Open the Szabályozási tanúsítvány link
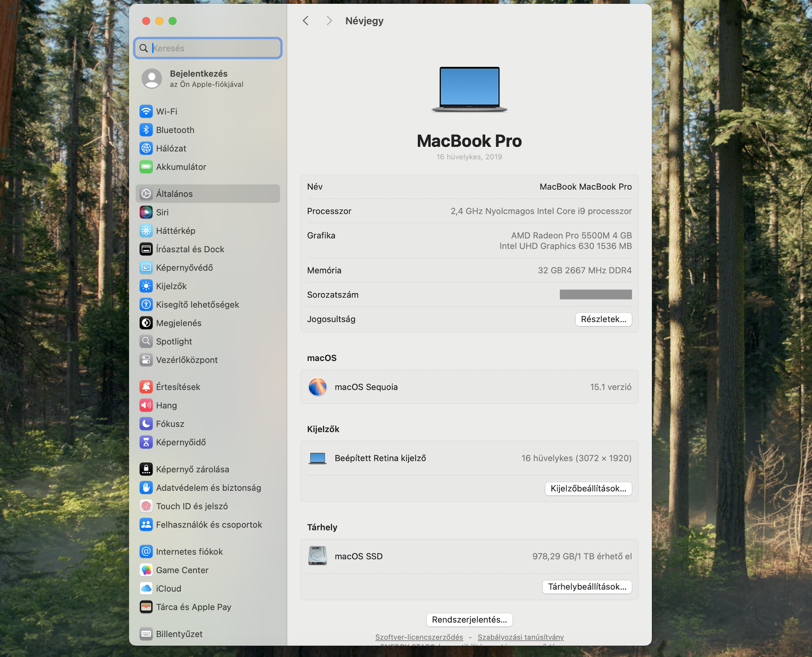 coord(521,637)
